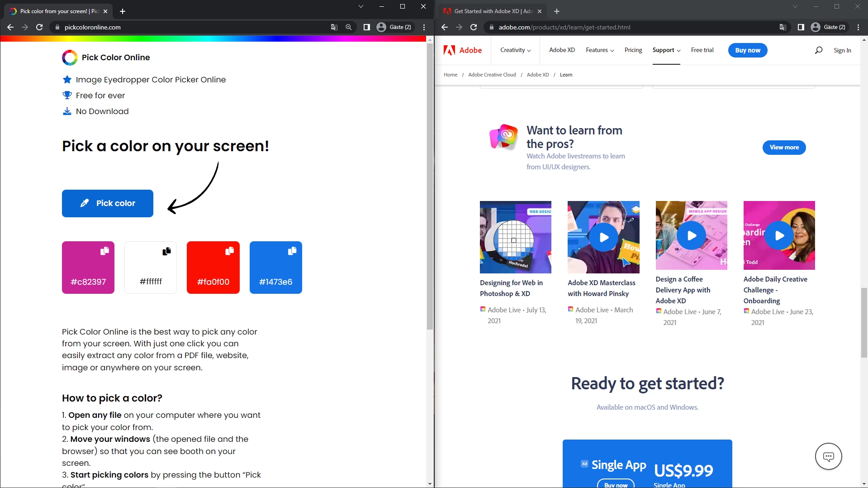
Task: Click the translate icon in the pickcoloronline address bar
Action: pos(334,27)
